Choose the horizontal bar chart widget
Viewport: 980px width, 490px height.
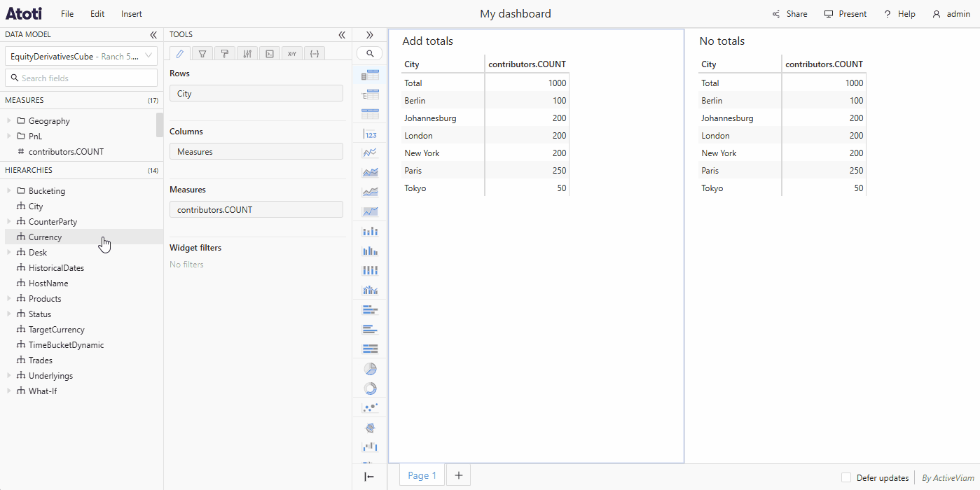pyautogui.click(x=369, y=309)
